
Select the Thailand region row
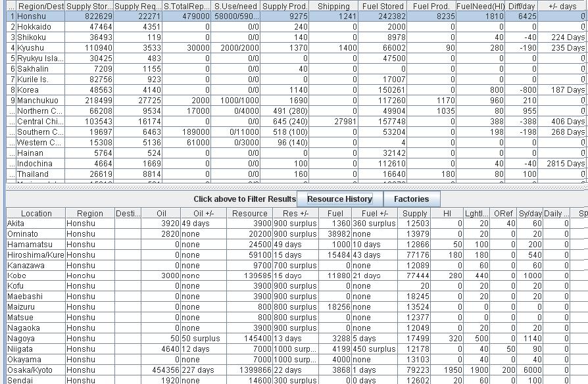[296, 174]
